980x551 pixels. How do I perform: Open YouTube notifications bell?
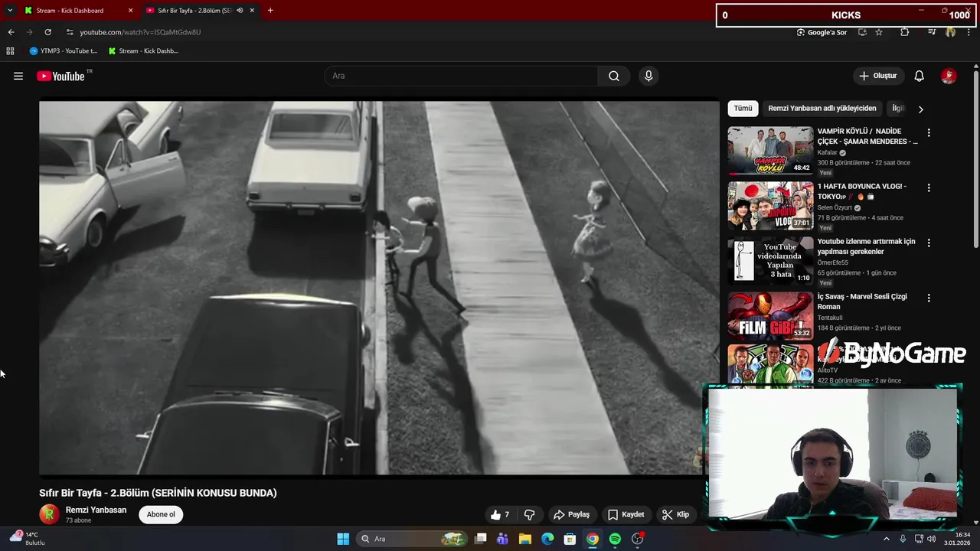pyautogui.click(x=920, y=76)
